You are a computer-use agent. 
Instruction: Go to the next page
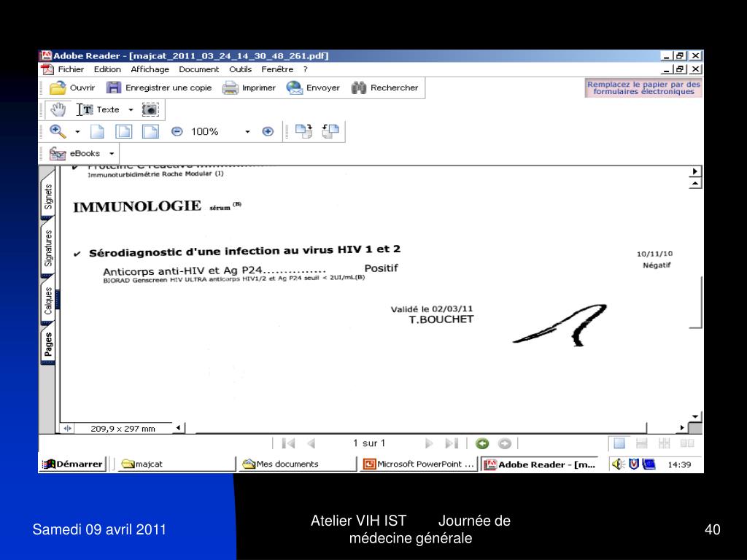click(x=429, y=443)
